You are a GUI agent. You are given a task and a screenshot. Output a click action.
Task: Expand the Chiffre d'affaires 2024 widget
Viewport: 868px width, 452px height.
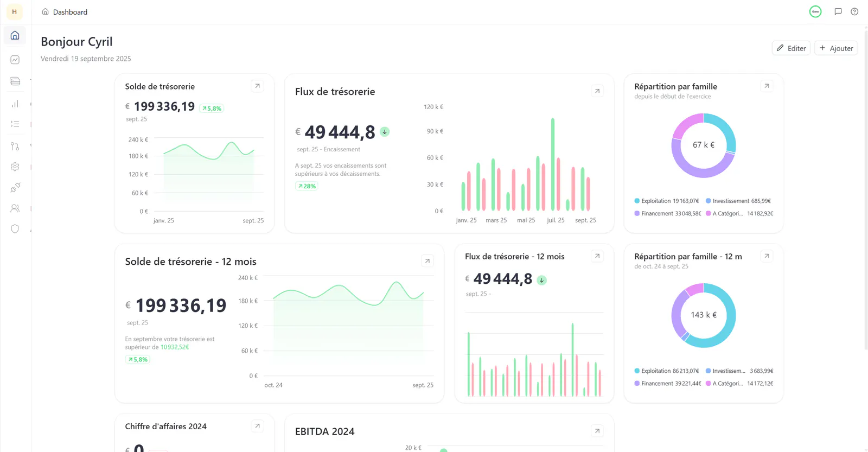click(x=258, y=426)
